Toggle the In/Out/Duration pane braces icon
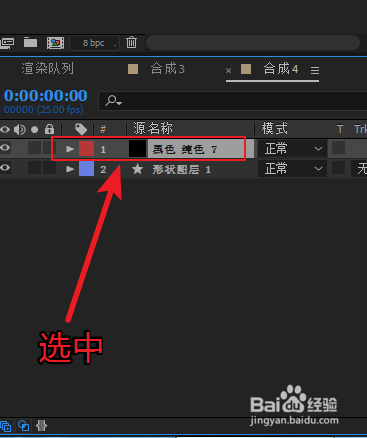The height and width of the screenshot is (438, 367). pyautogui.click(x=42, y=426)
